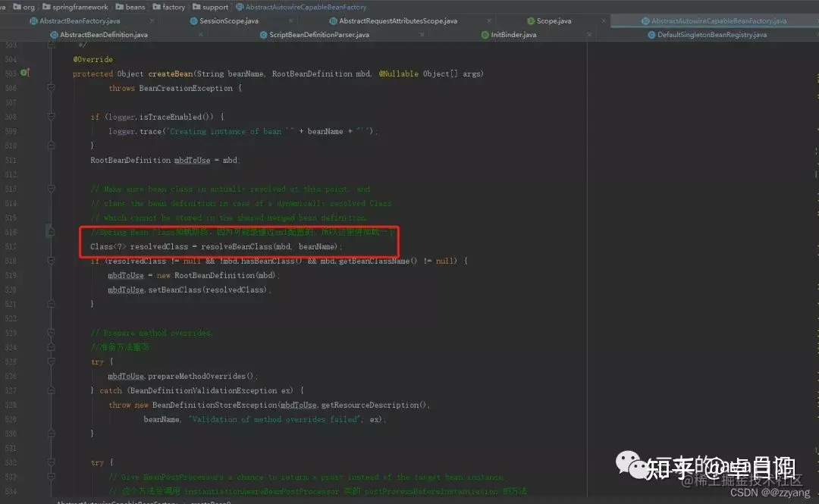
Task: Collapse the if resolvedClass != null block
Action: point(52,261)
